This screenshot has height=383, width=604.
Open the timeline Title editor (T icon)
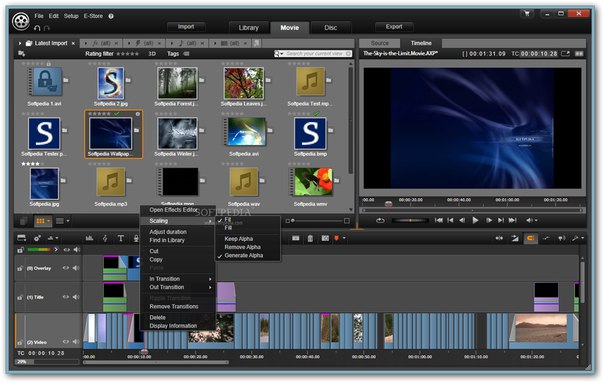pos(121,239)
